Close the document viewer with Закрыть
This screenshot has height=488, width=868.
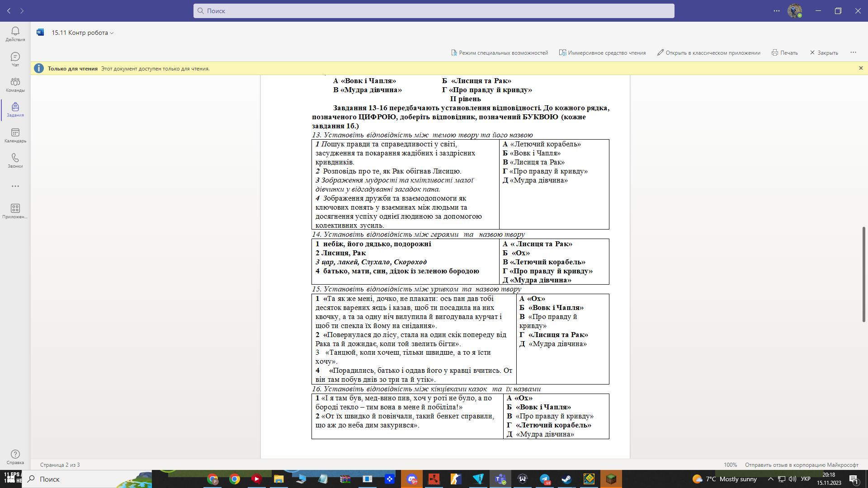824,53
